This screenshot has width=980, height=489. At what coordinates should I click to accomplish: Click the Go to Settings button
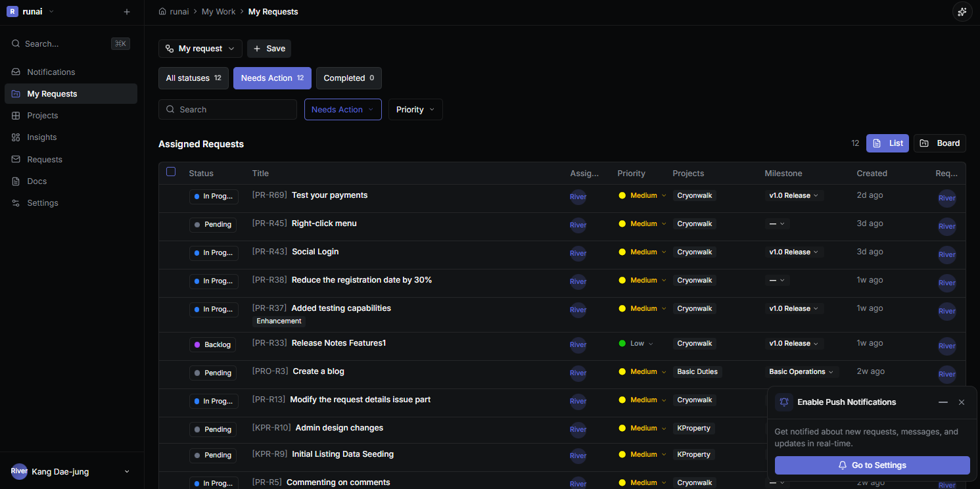pyautogui.click(x=872, y=465)
